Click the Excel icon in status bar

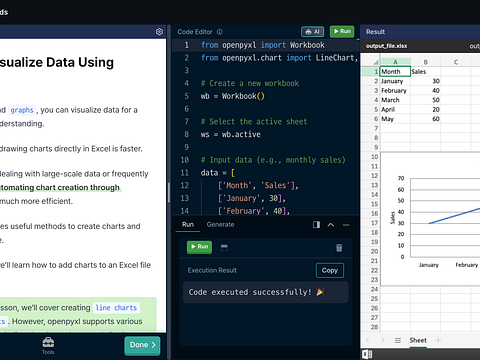coord(367,354)
